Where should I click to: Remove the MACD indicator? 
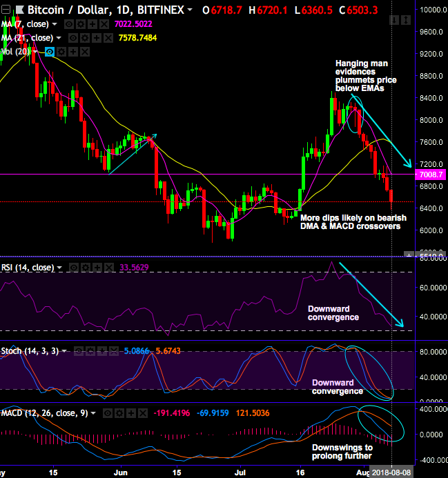click(x=142, y=414)
